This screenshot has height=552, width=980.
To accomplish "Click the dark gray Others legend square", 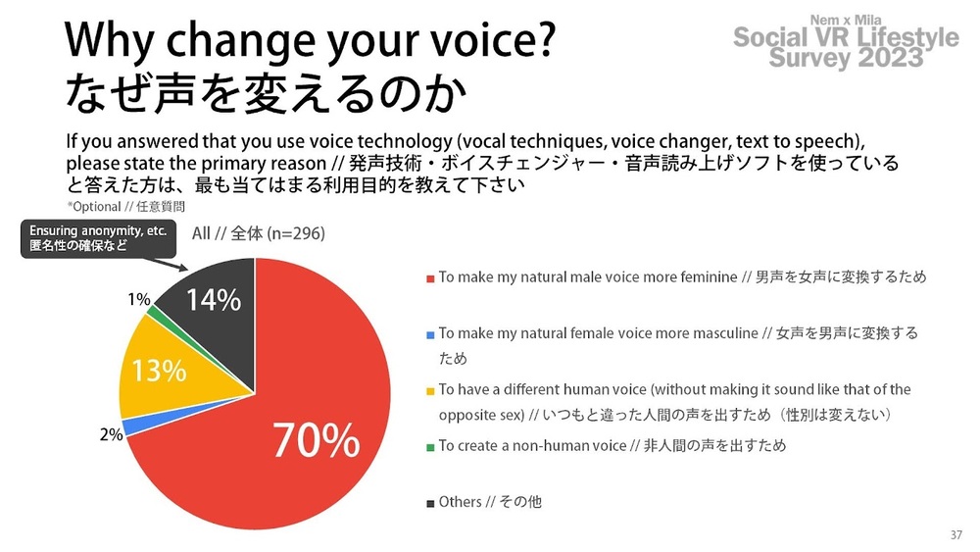I will coord(430,504).
